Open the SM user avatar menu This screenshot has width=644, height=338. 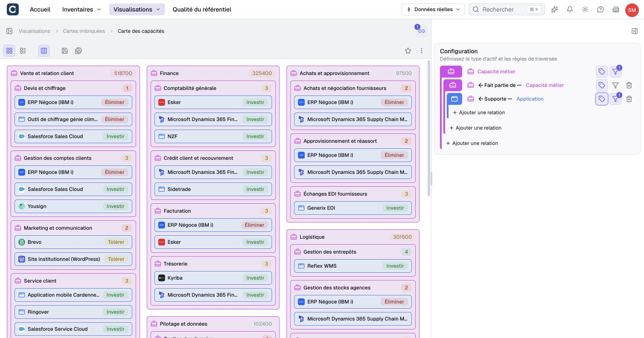pos(632,9)
